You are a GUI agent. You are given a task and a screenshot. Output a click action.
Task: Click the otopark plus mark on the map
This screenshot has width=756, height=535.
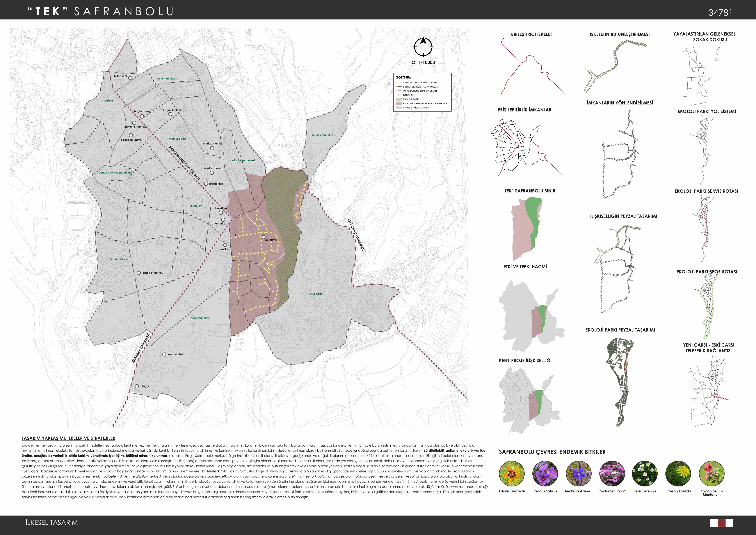235,235
